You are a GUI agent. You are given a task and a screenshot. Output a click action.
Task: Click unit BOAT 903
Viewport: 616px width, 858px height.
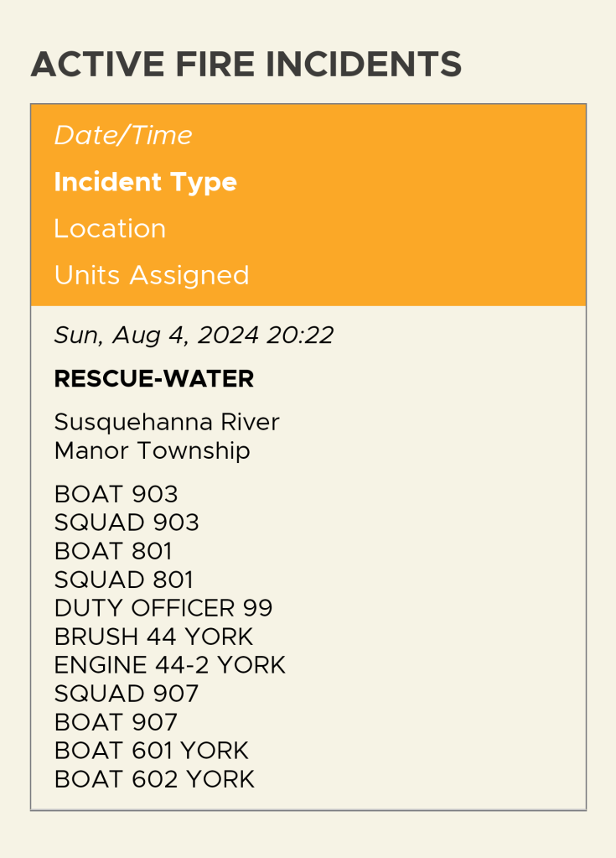click(x=116, y=495)
